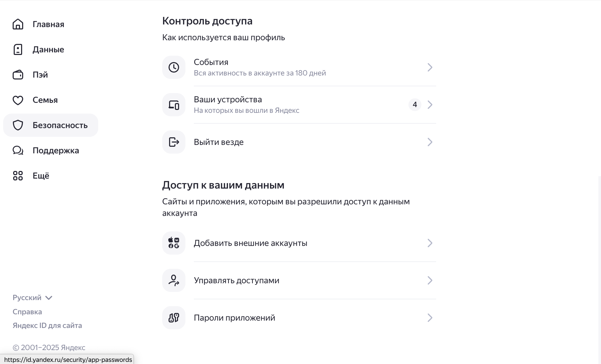Screen dimensions: 601x364
Task: Click the Пароли приложений keys icon
Action: (174, 317)
